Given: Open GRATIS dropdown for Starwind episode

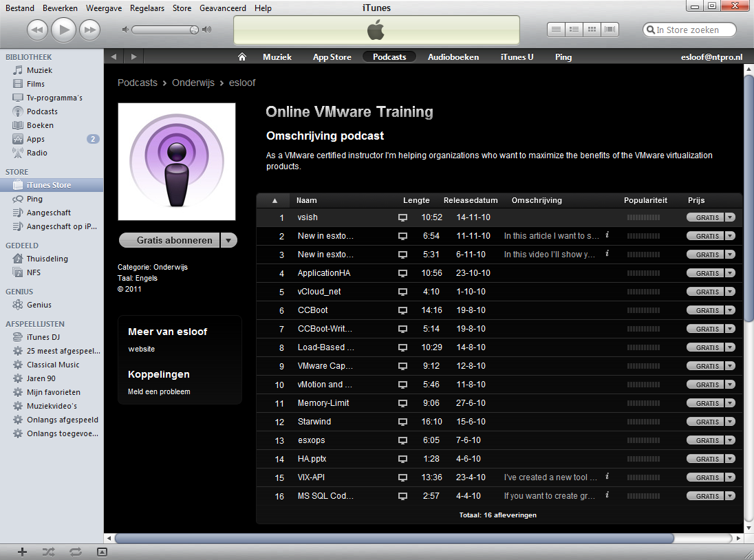Looking at the screenshot, I should pyautogui.click(x=730, y=422).
